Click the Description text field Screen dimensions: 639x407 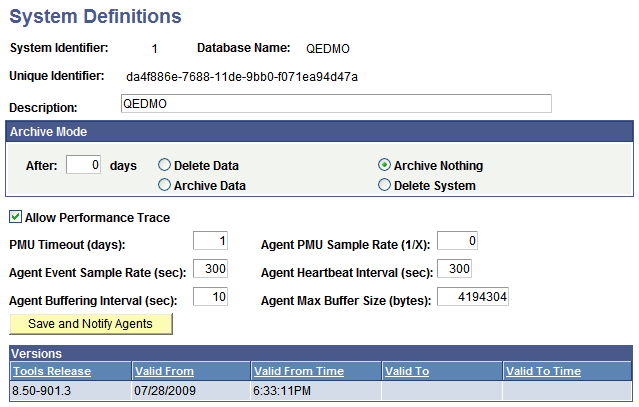pos(334,104)
